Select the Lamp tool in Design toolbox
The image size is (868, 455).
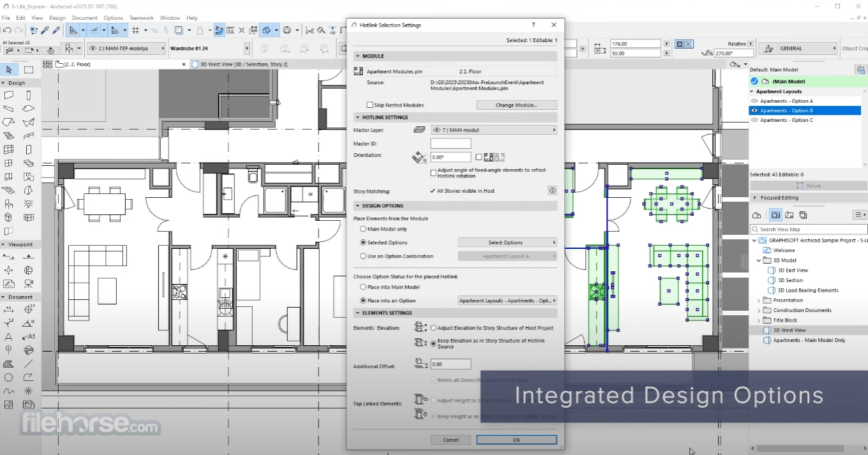pos(29,204)
